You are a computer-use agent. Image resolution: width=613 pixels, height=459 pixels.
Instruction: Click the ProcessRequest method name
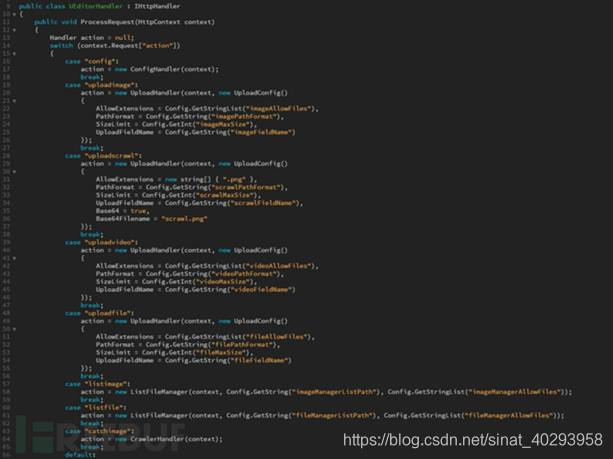108,22
